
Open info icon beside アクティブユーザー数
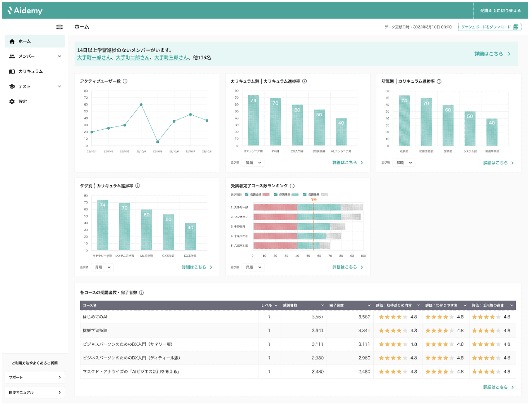click(x=125, y=81)
